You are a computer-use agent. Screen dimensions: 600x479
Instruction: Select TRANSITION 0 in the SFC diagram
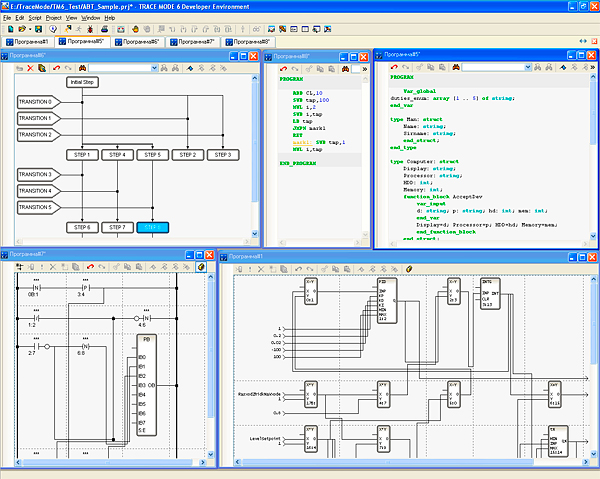pos(39,102)
